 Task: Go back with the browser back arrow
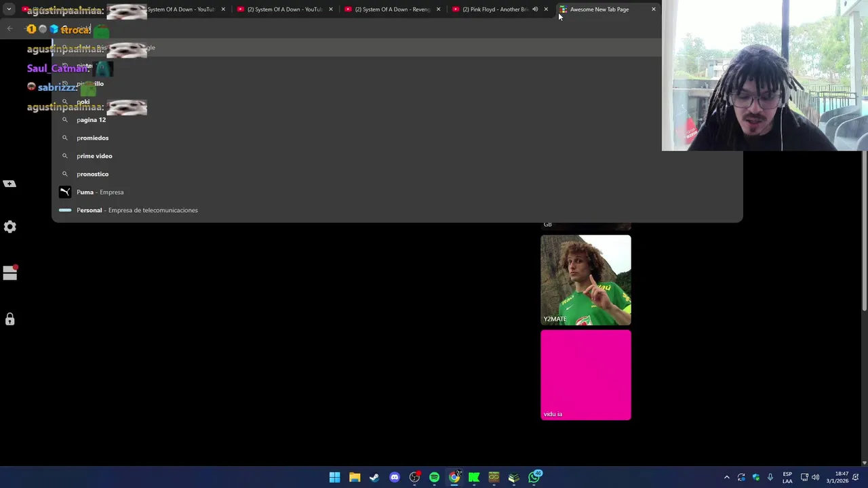coord(9,28)
